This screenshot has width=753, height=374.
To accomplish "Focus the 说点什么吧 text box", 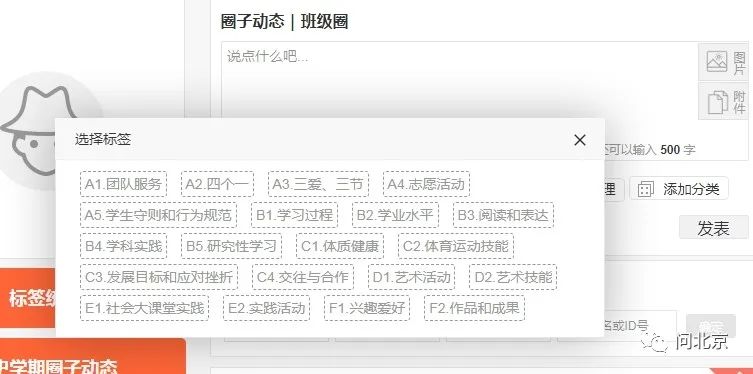I will [460, 80].
